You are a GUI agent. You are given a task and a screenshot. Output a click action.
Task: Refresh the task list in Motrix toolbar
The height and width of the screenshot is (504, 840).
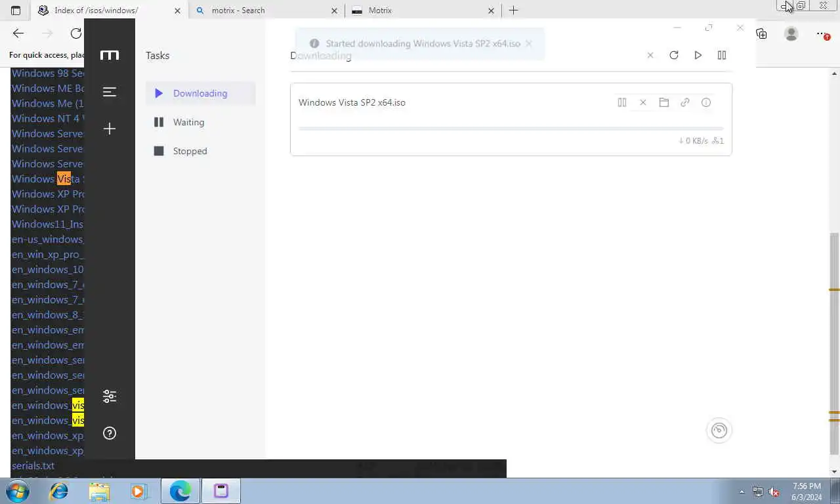coord(674,55)
